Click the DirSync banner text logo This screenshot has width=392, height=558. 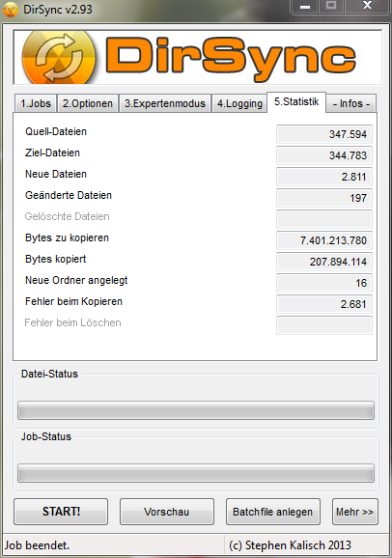coord(231,58)
